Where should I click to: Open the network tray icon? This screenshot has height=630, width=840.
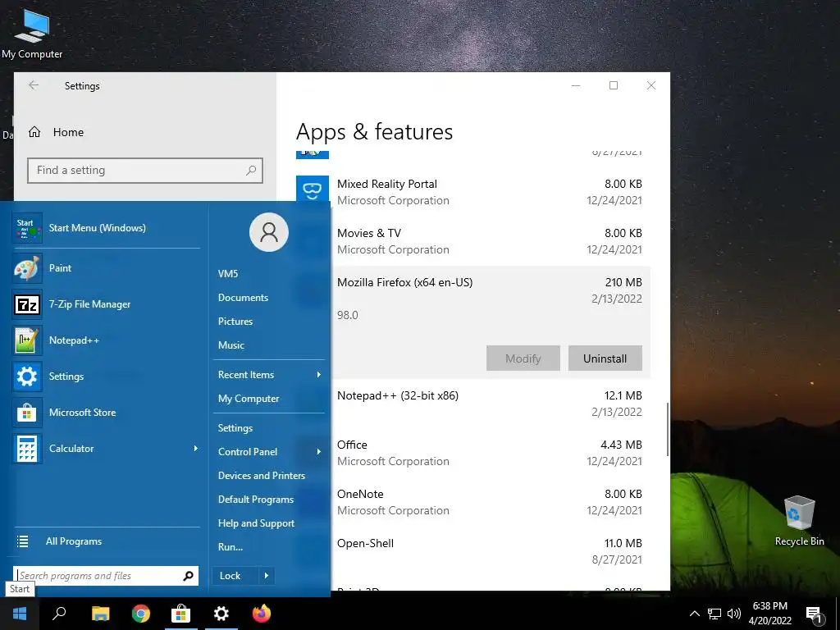(x=714, y=614)
